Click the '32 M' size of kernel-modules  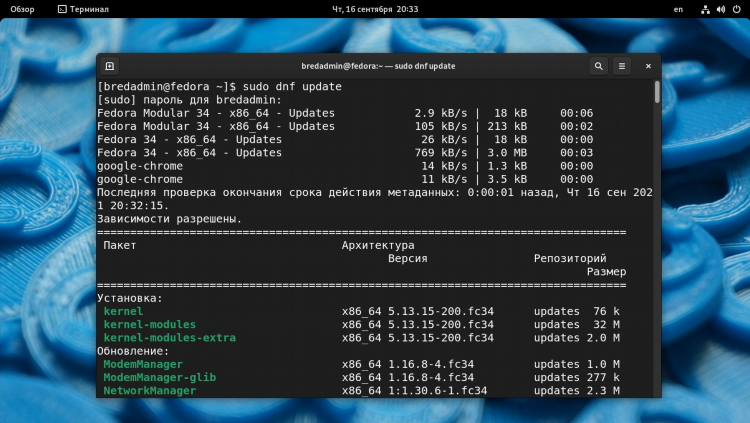coord(607,325)
